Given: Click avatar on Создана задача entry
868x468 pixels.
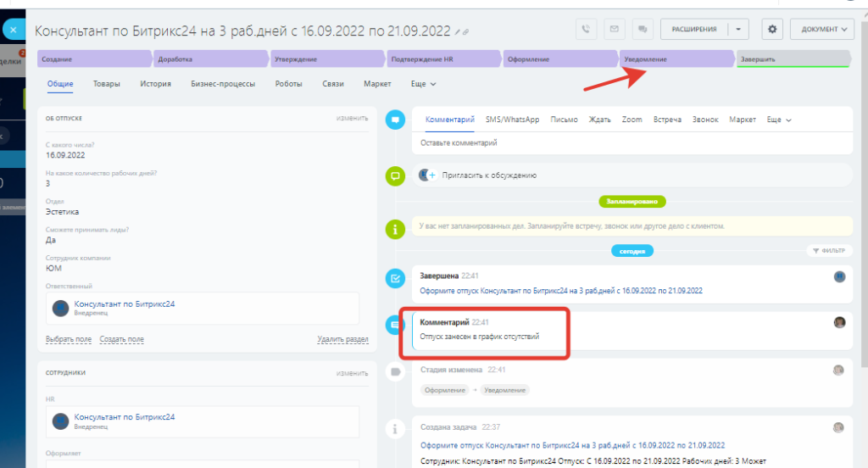Looking at the screenshot, I should pos(838,427).
